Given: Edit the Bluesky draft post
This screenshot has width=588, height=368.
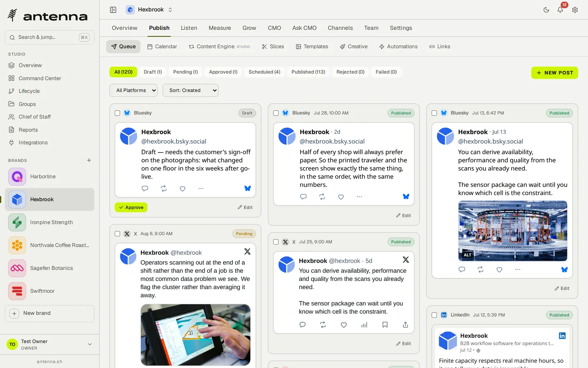Looking at the screenshot, I should tap(245, 207).
